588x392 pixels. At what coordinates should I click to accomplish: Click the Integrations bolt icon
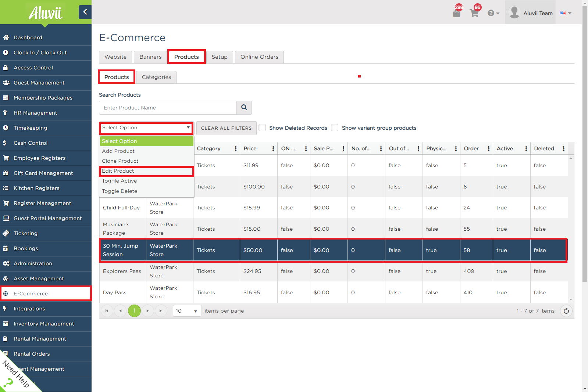5,309
